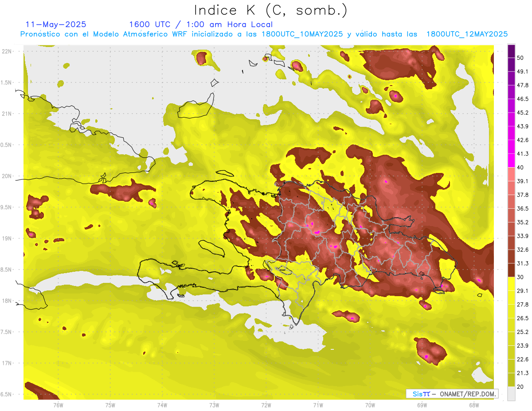
Task: Click the colorbar value '39.1'
Action: [523, 181]
